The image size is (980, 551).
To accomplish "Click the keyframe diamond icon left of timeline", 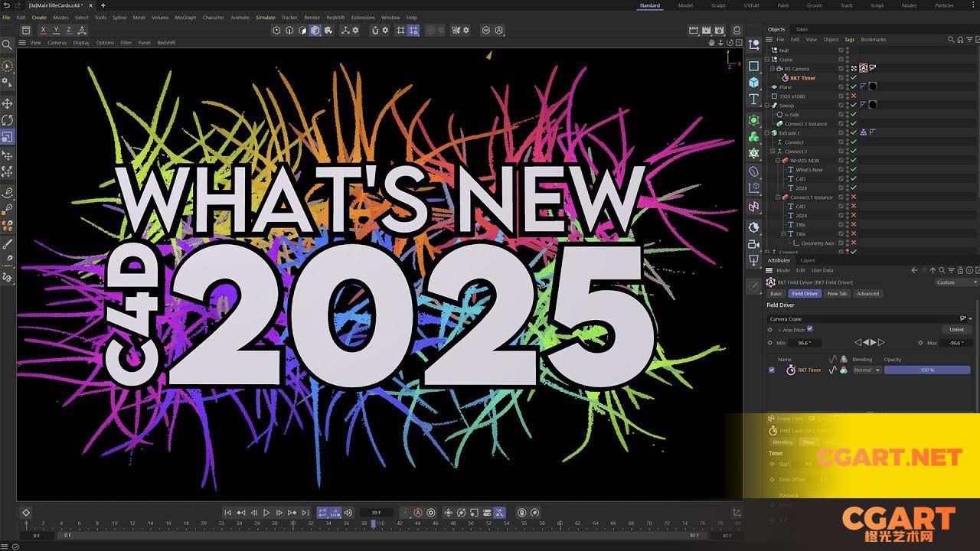I will coord(25,513).
